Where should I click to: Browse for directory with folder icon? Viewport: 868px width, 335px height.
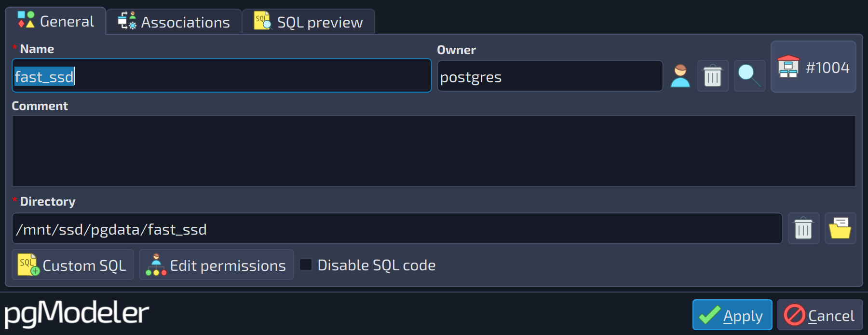(x=840, y=228)
